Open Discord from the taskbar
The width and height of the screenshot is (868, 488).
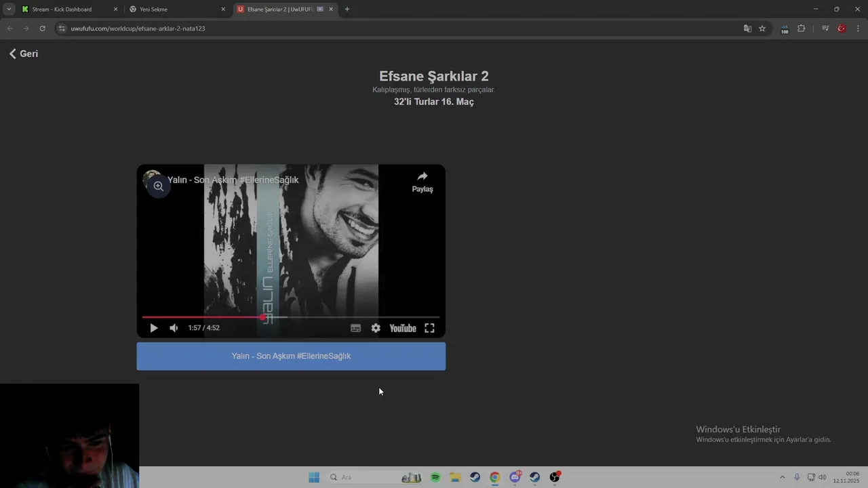pos(515,477)
